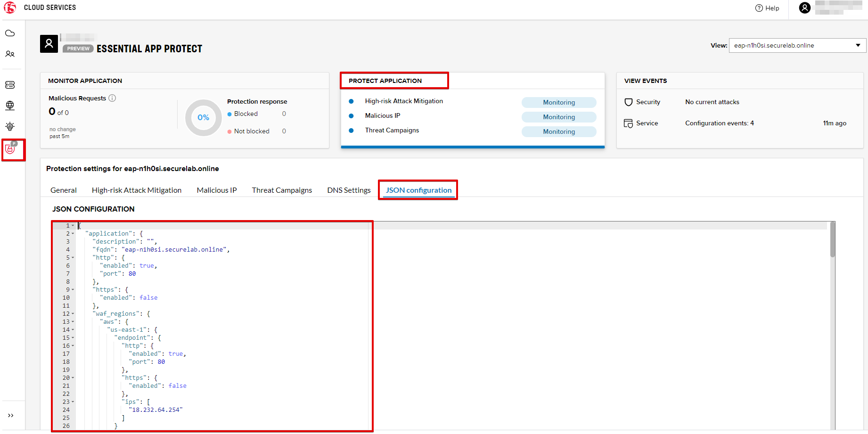Open the Threat Campaigns tab

(x=282, y=190)
